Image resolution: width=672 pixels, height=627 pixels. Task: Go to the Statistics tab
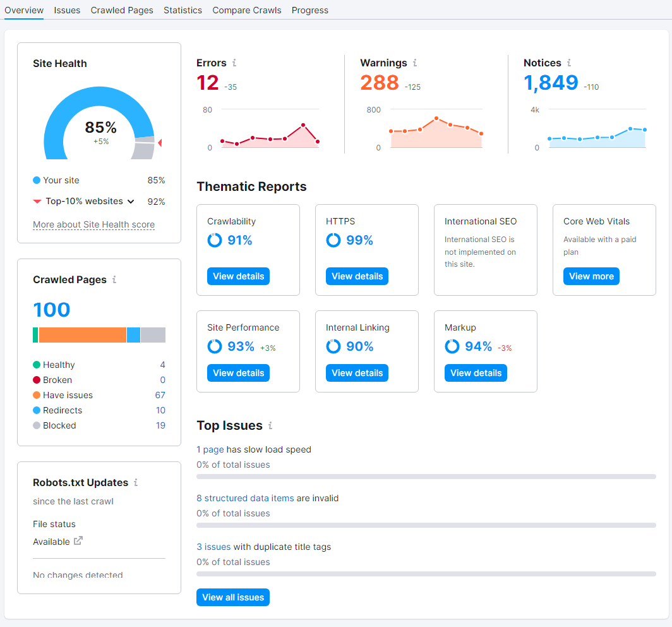pos(183,10)
